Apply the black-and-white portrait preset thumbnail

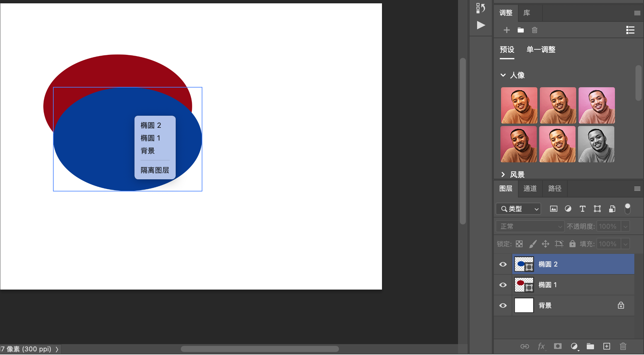[x=596, y=144]
